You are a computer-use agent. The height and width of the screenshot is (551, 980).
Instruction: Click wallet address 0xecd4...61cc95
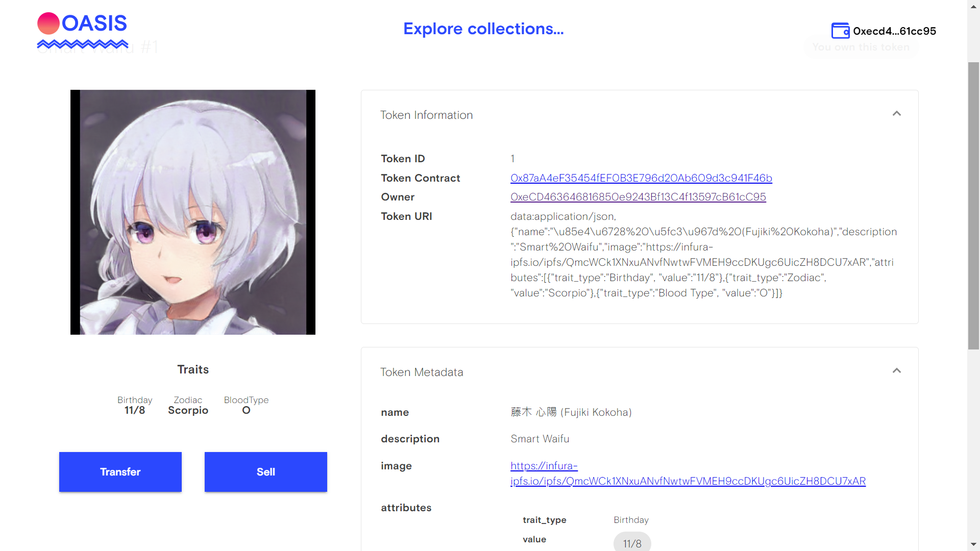[x=894, y=31]
